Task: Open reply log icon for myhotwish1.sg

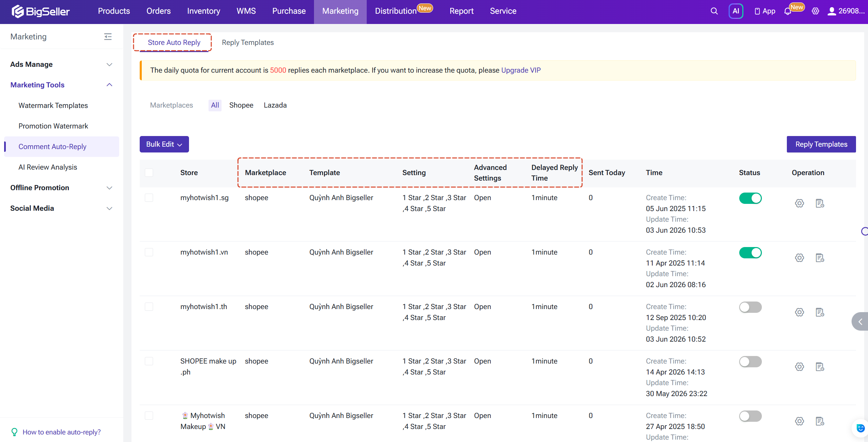Action: pos(820,203)
